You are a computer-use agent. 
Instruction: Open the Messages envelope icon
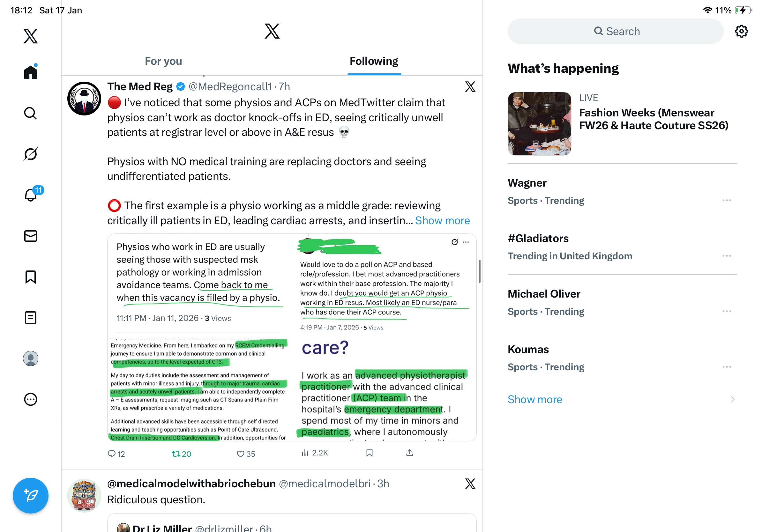tap(31, 236)
